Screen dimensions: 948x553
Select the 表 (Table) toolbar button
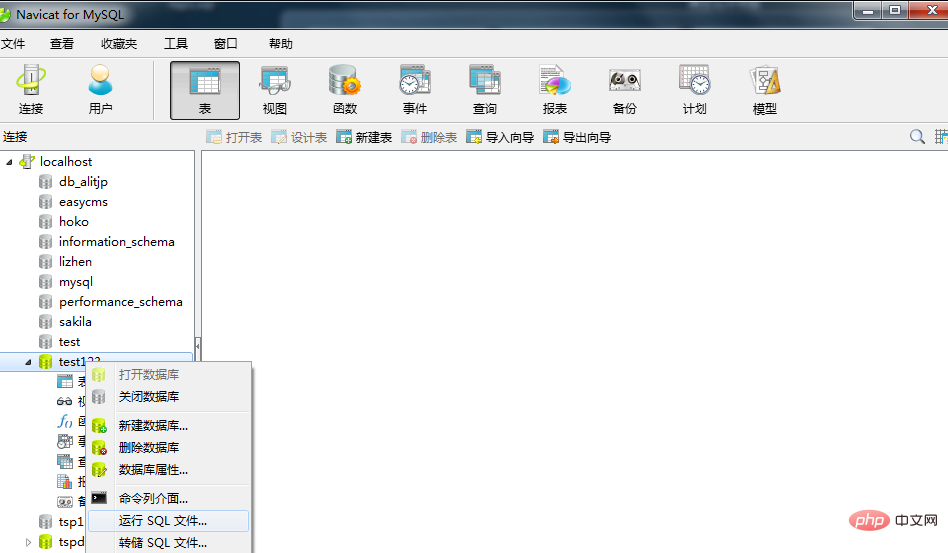click(x=205, y=90)
